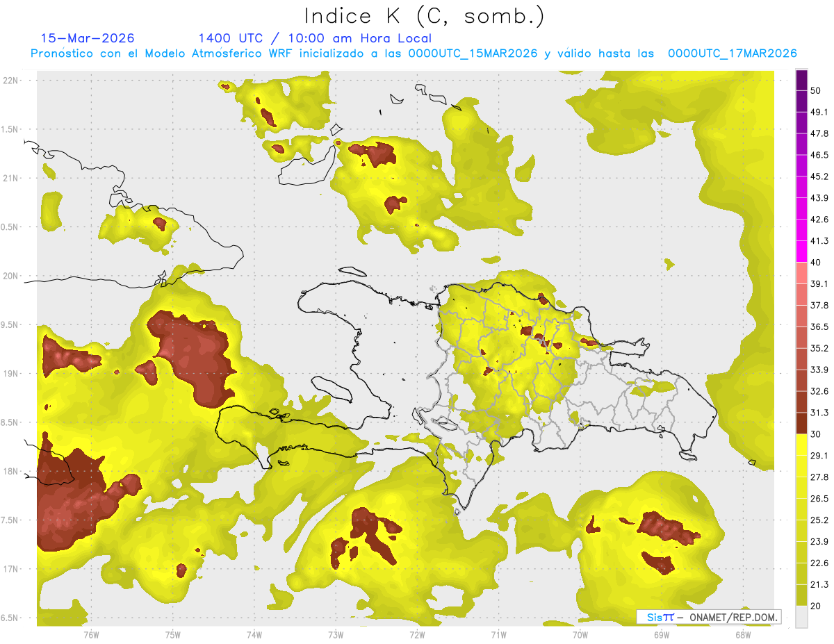The image size is (834, 644).
Task: Click the colorbar value "31.3"
Action: click(x=819, y=413)
